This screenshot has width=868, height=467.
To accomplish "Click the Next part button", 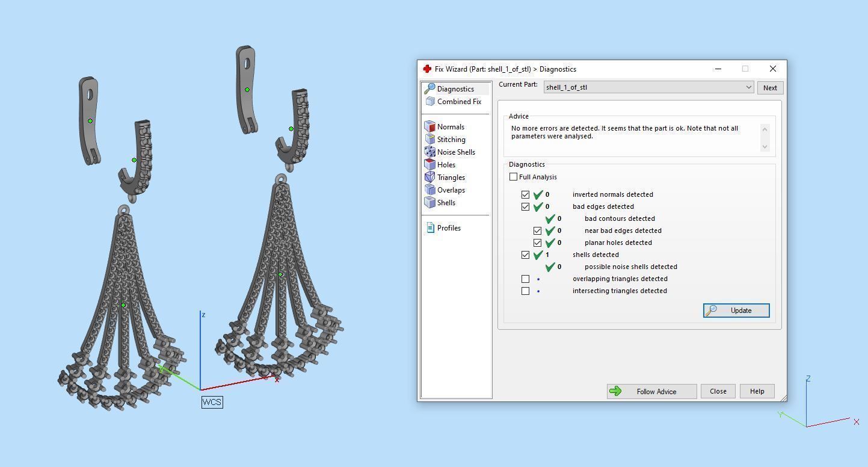I will click(770, 88).
